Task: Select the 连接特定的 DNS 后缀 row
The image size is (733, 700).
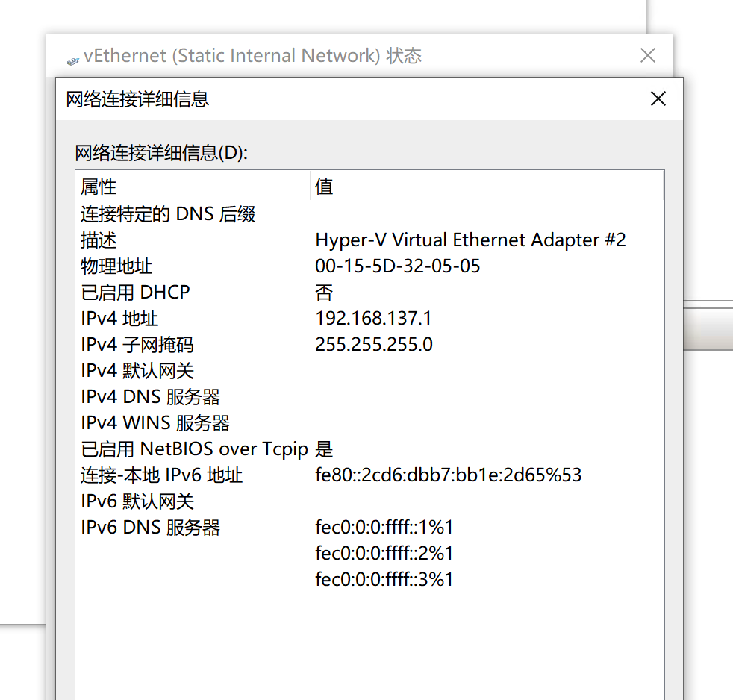Action: click(x=168, y=215)
